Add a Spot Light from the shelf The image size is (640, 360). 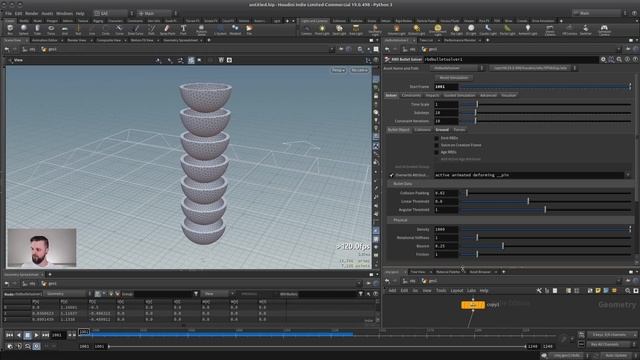click(x=339, y=29)
